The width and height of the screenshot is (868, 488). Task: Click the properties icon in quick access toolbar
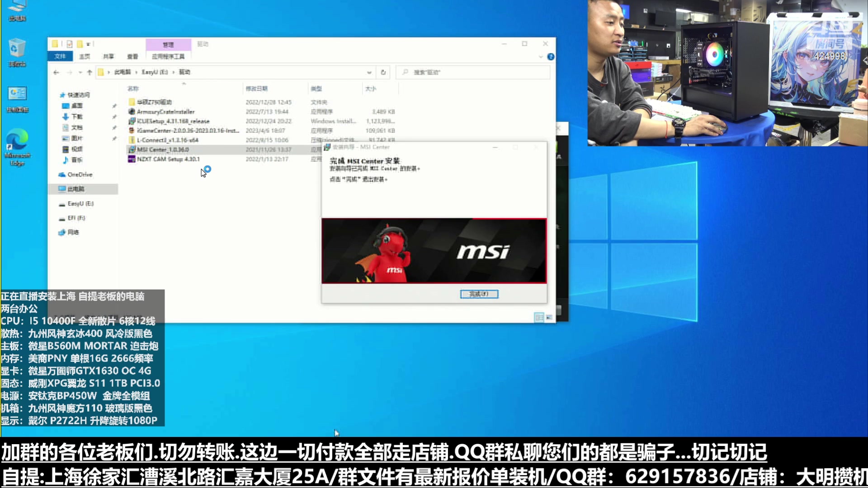[x=70, y=44]
